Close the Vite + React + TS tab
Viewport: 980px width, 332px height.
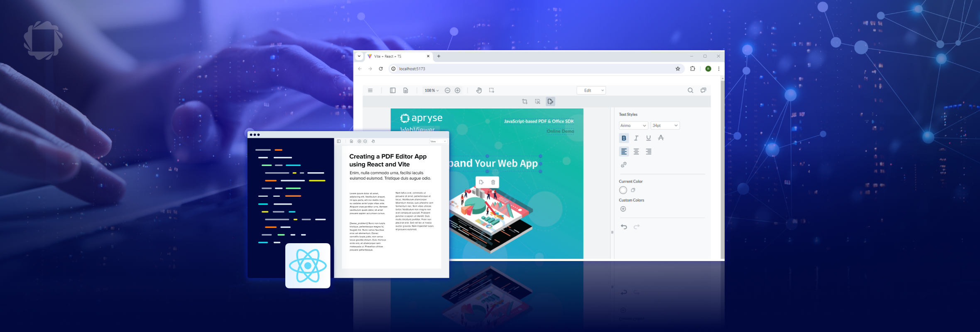pos(428,56)
